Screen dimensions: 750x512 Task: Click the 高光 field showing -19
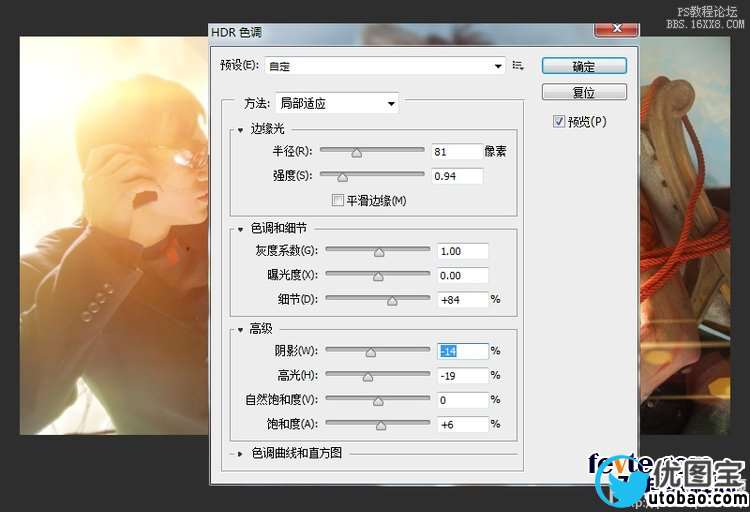[x=463, y=376]
